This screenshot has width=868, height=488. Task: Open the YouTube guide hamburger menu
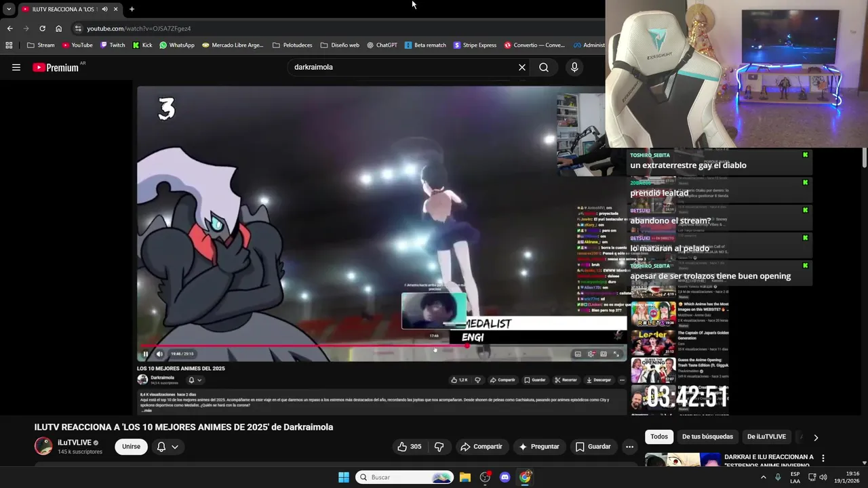16,67
